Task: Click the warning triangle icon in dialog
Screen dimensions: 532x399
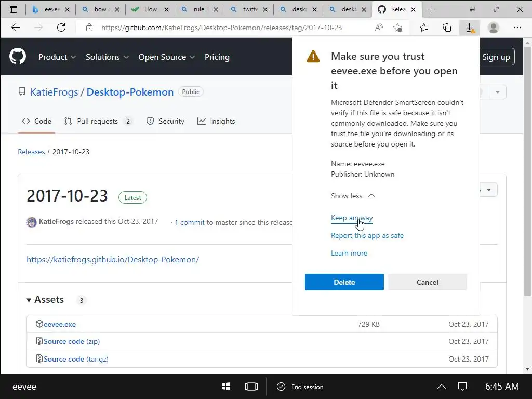Action: pyautogui.click(x=313, y=56)
